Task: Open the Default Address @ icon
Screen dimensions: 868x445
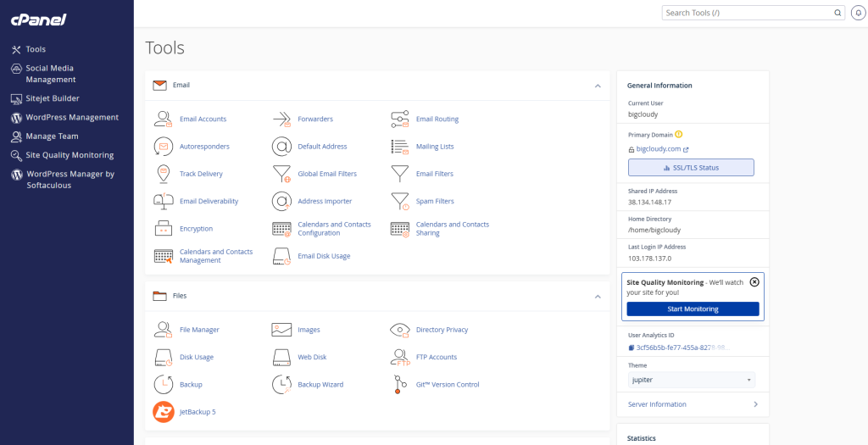Action: point(281,147)
